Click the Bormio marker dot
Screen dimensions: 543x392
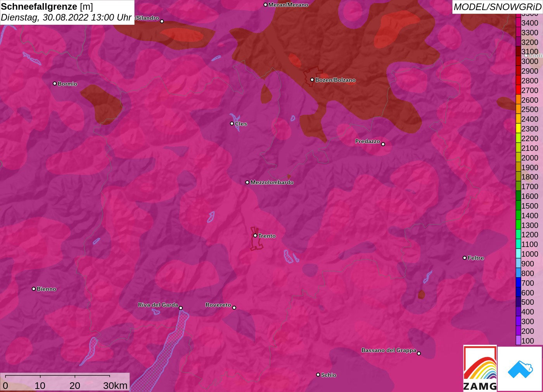click(x=55, y=83)
